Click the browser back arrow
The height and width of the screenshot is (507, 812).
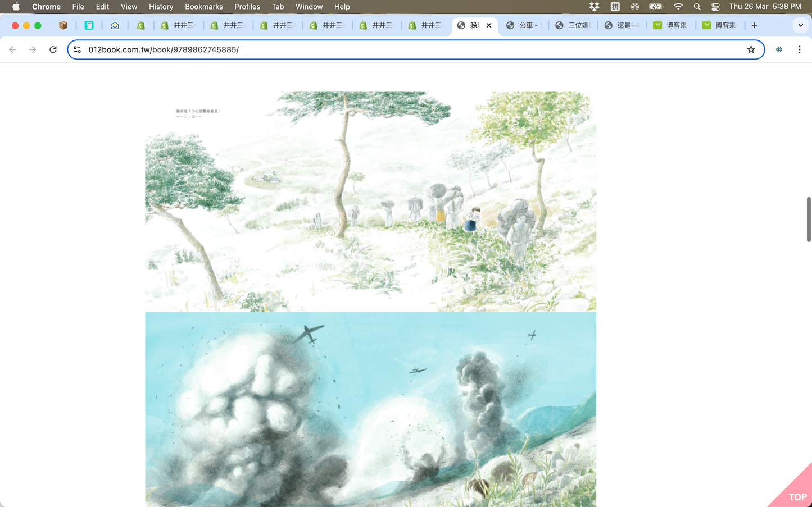pos(12,49)
